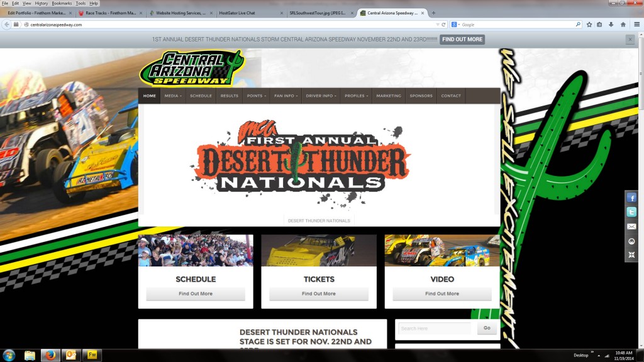Click the Go search button
Viewport: 644px width, 362px height.
[487, 328]
